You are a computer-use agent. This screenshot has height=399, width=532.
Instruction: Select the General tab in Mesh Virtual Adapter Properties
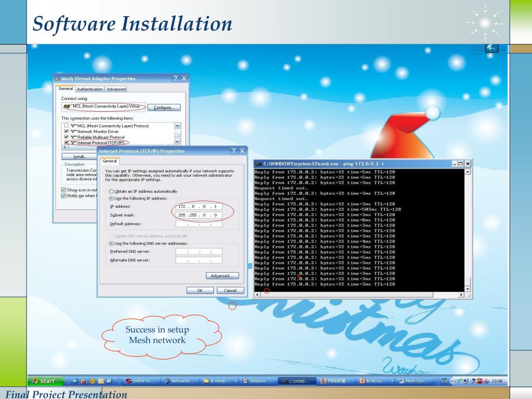click(x=65, y=88)
